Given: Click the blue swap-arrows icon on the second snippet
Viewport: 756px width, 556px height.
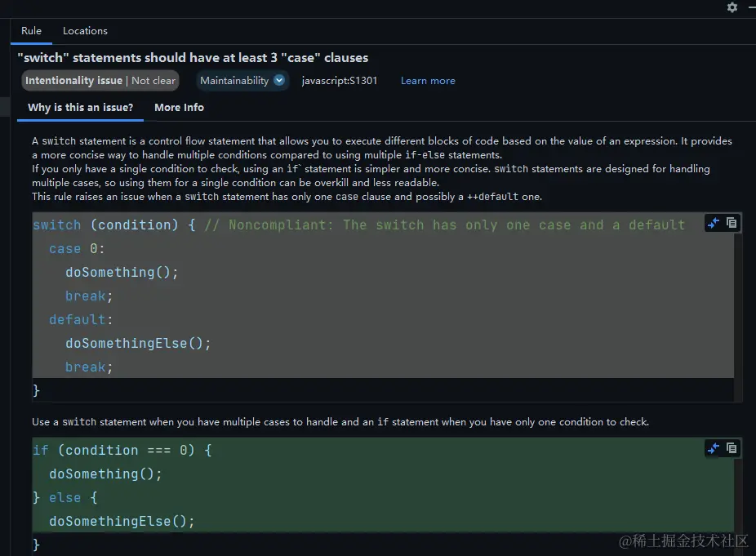Looking at the screenshot, I should coord(712,447).
